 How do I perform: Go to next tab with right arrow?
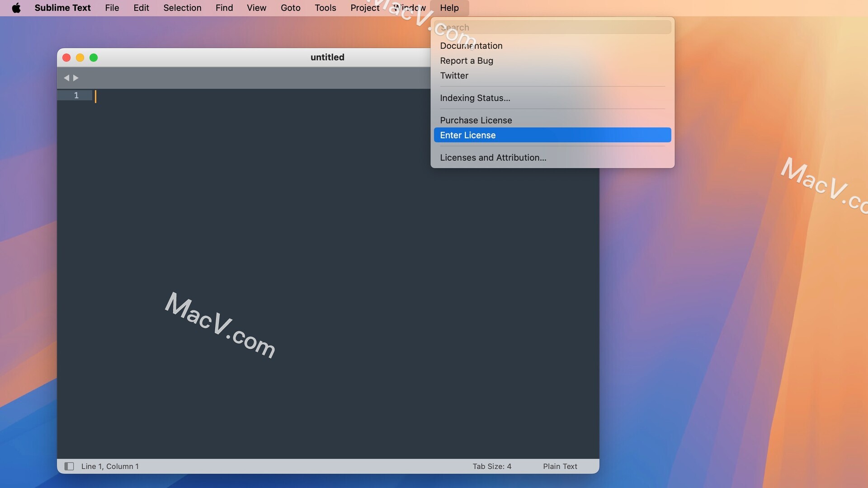coord(76,78)
